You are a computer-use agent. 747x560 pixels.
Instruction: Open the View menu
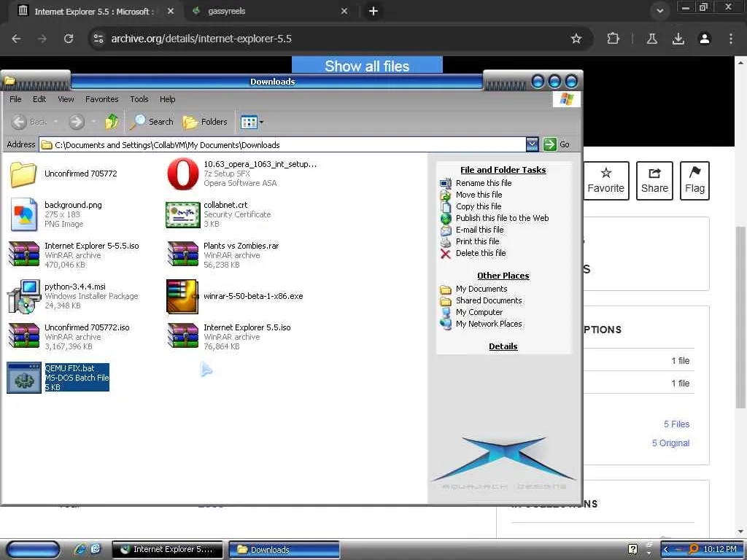66,99
